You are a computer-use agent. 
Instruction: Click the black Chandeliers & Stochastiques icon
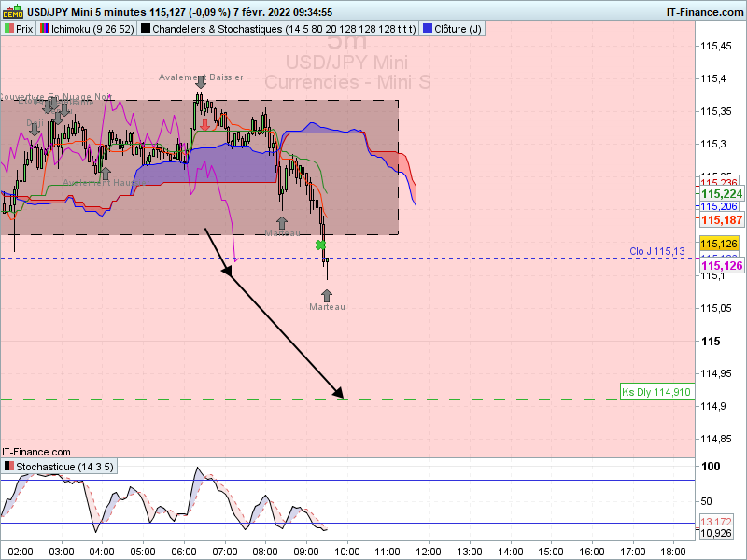[146, 29]
